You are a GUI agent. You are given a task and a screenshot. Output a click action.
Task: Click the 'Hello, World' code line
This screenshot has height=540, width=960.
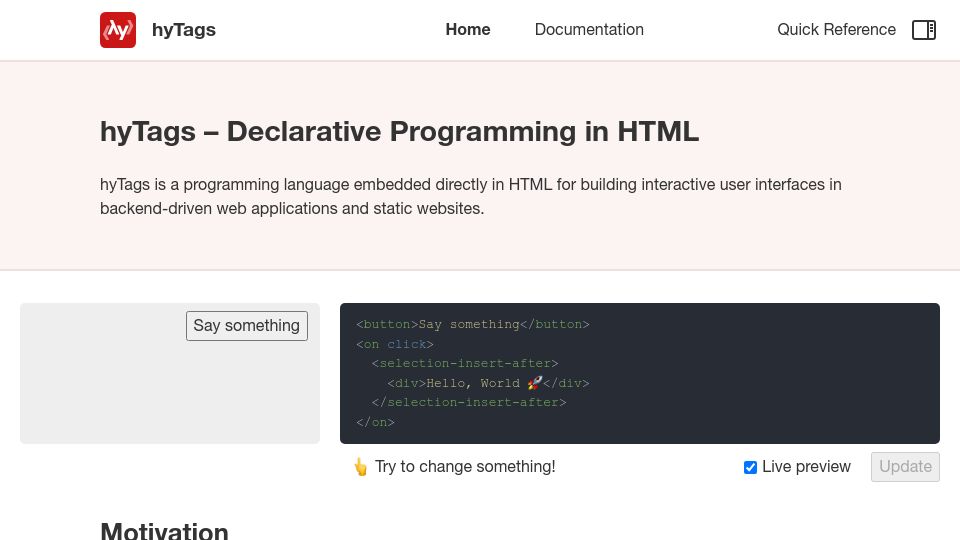[x=488, y=383]
